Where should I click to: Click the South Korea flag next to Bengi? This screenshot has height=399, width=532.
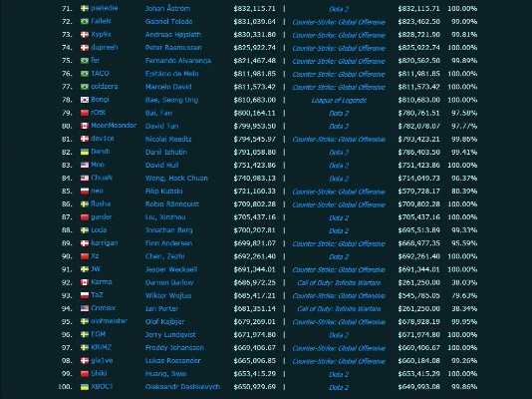pyautogui.click(x=85, y=100)
